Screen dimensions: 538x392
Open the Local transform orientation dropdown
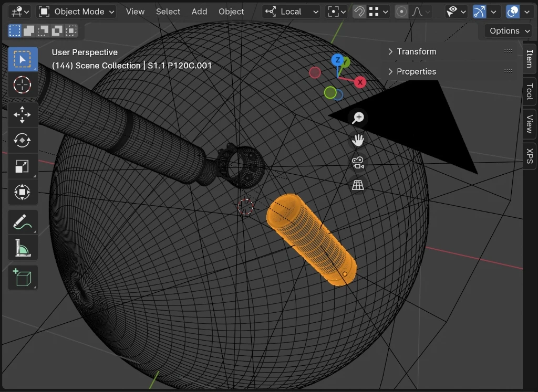coord(291,12)
